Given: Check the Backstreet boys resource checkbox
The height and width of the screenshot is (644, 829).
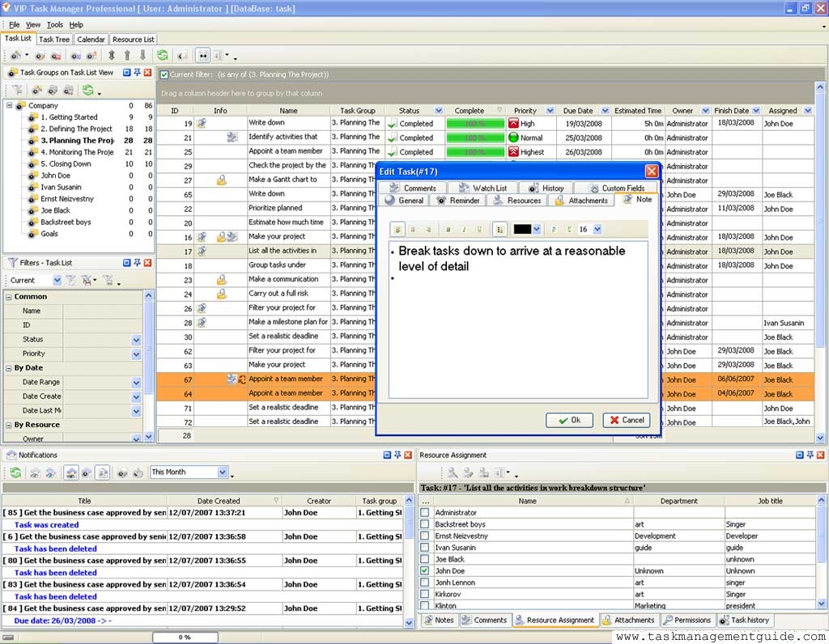Looking at the screenshot, I should 424,524.
